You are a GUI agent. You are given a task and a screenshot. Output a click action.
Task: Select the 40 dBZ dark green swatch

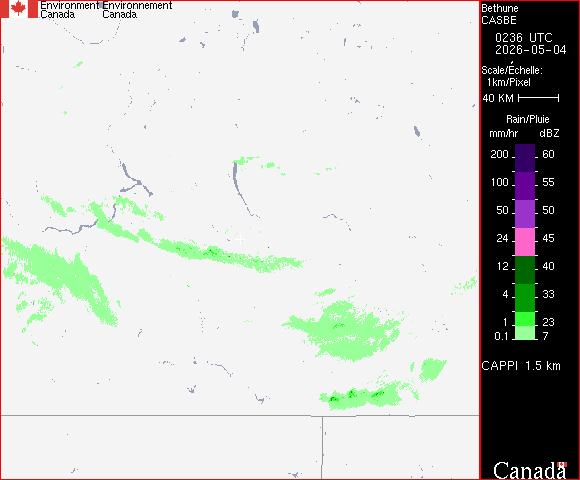pos(525,270)
